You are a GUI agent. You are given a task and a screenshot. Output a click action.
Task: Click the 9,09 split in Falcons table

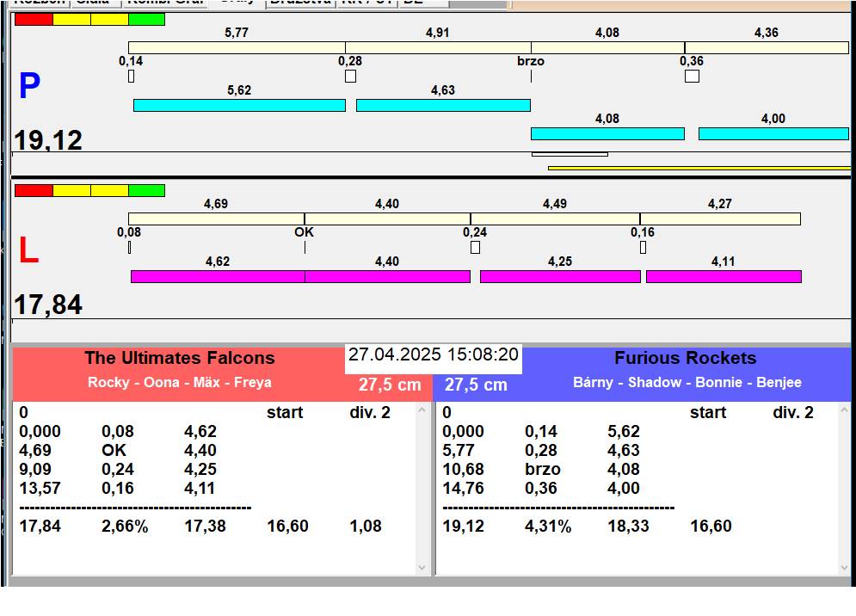(35, 470)
